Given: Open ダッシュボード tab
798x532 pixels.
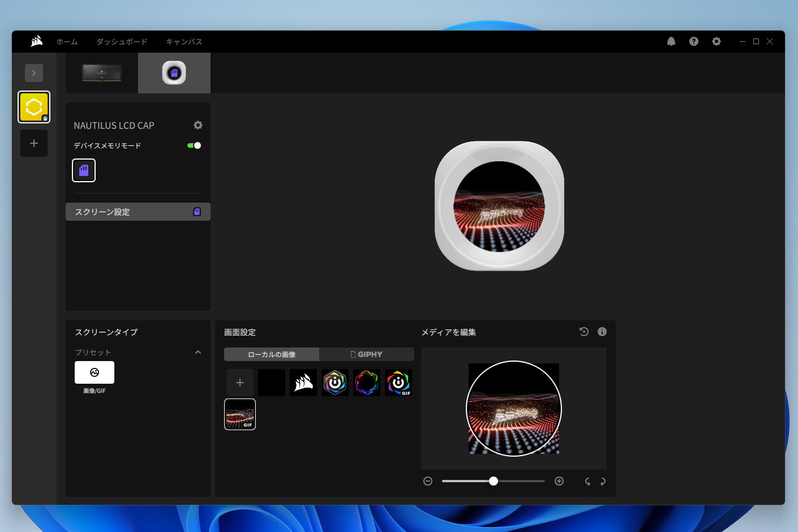Looking at the screenshot, I should 122,42.
